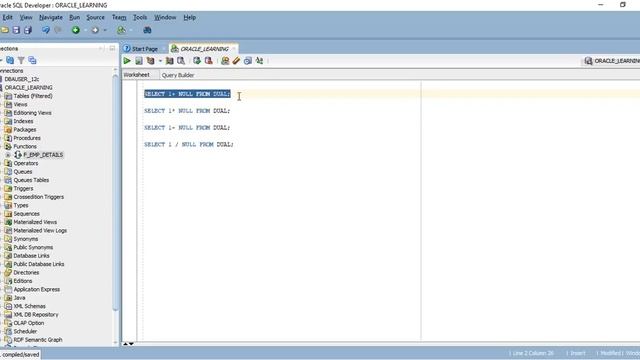The image size is (640, 360).
Task: Select Tables (Filtered) in the tree
Action: click(x=33, y=96)
